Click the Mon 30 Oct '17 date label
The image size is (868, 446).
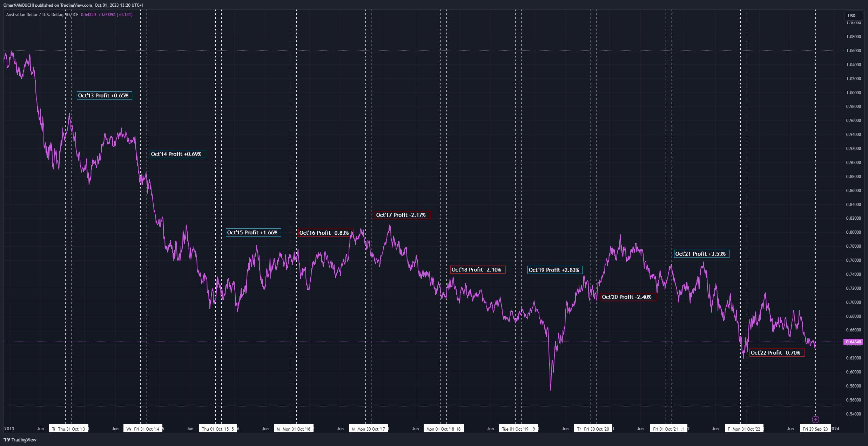pos(371,429)
